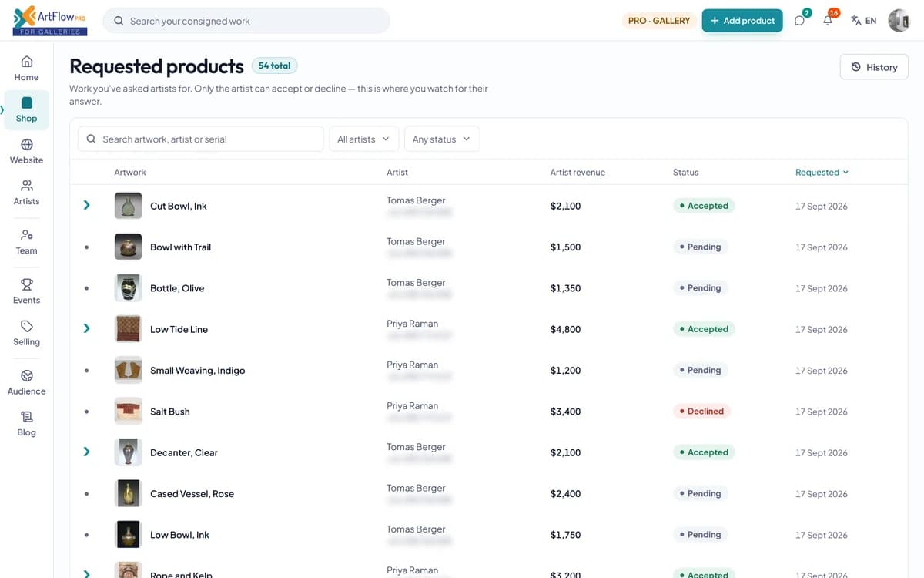Select the Team item in sidebar
The width and height of the screenshot is (924, 578).
[x=26, y=242]
